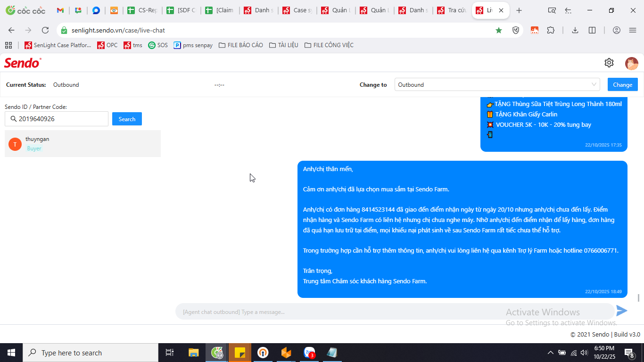Open the shield protection icon

516,30
